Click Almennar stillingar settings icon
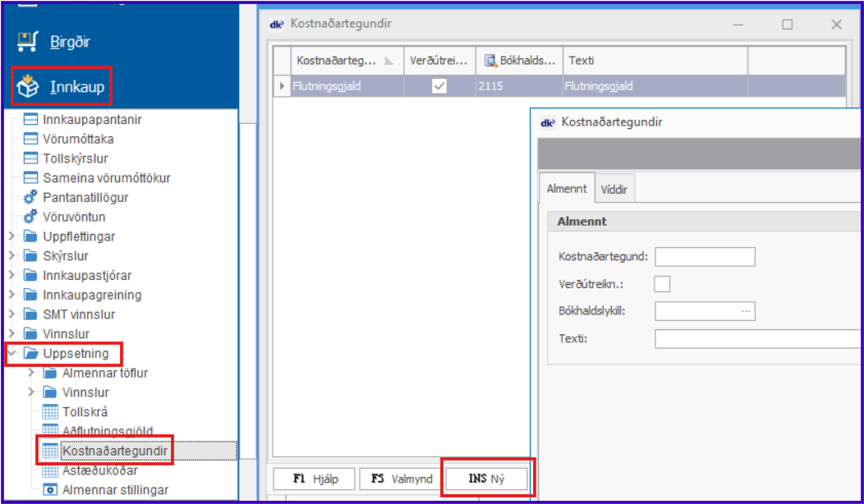The width and height of the screenshot is (864, 504). [x=50, y=490]
